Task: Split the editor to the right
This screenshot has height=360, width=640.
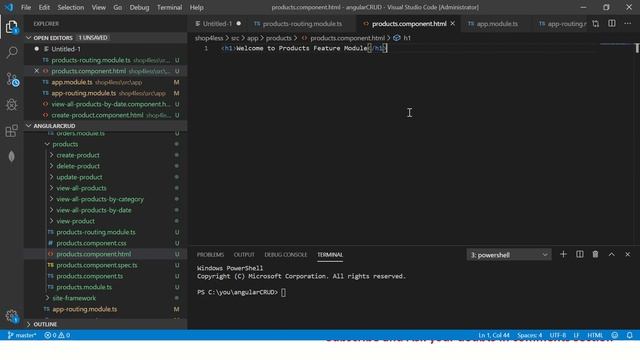Action: click(x=611, y=24)
